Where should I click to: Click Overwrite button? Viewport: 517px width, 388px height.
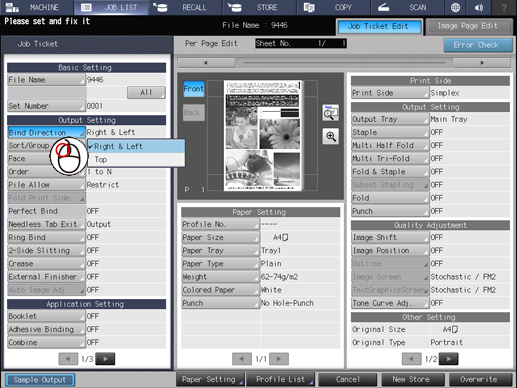480,380
